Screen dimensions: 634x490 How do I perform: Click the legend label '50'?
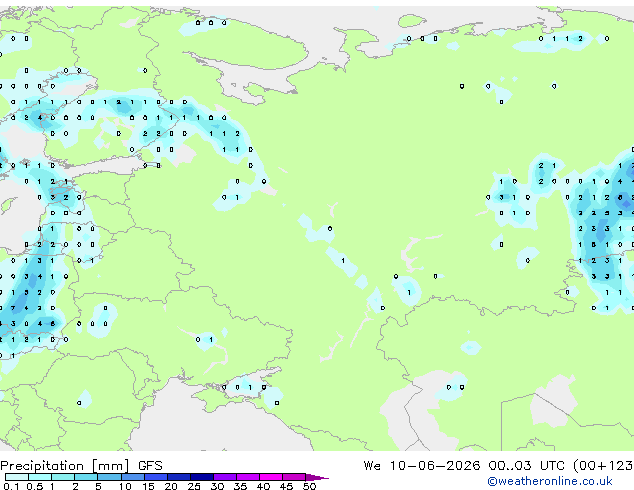(x=309, y=486)
